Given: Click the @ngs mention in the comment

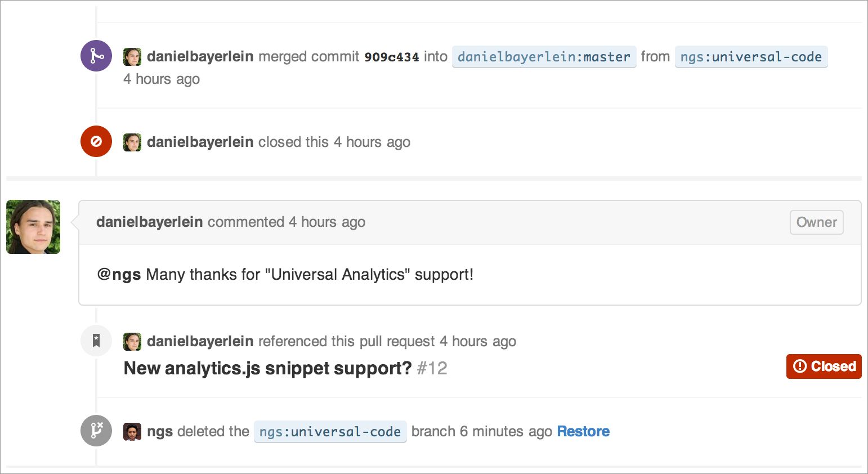Looking at the screenshot, I should point(119,275).
